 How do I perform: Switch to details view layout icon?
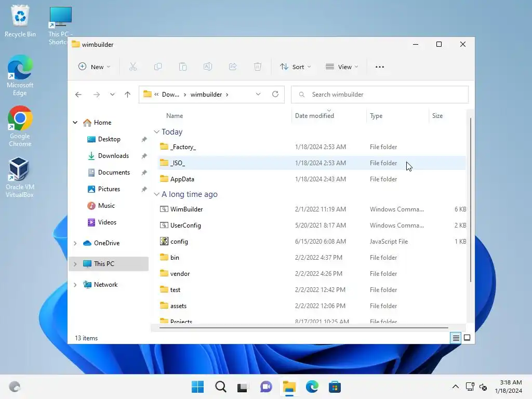pyautogui.click(x=456, y=338)
